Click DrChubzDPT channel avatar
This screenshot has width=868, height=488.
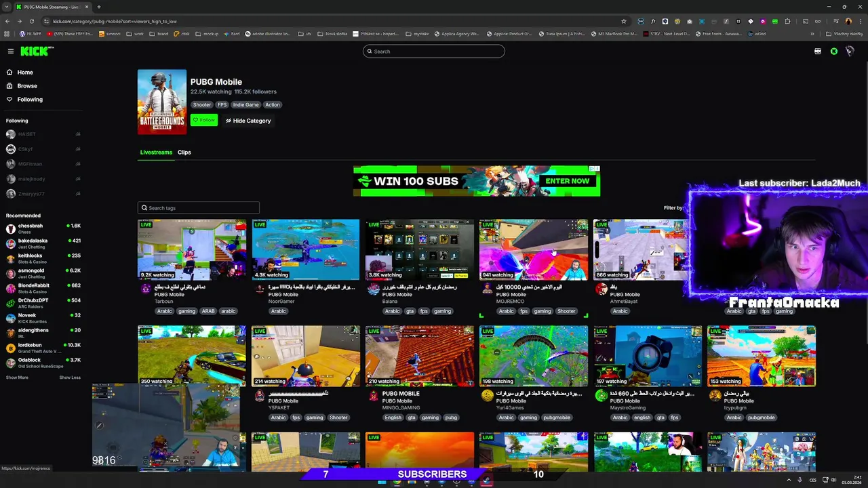(11, 303)
